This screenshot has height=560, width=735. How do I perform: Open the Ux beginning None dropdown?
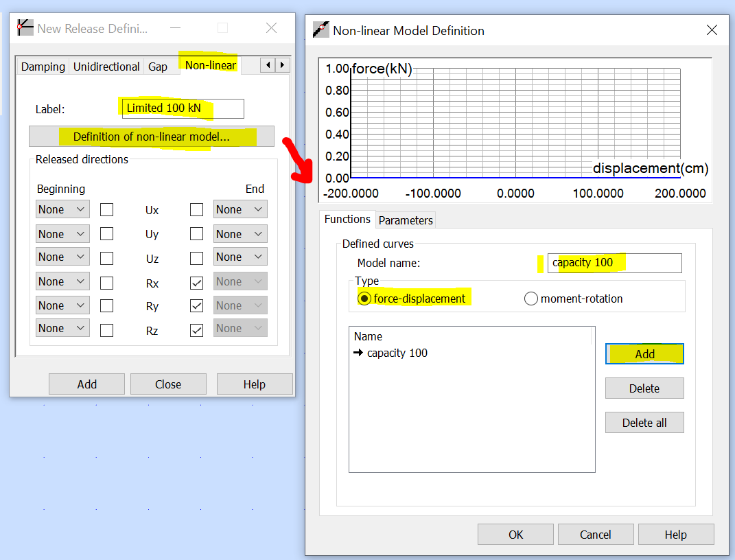click(62, 209)
